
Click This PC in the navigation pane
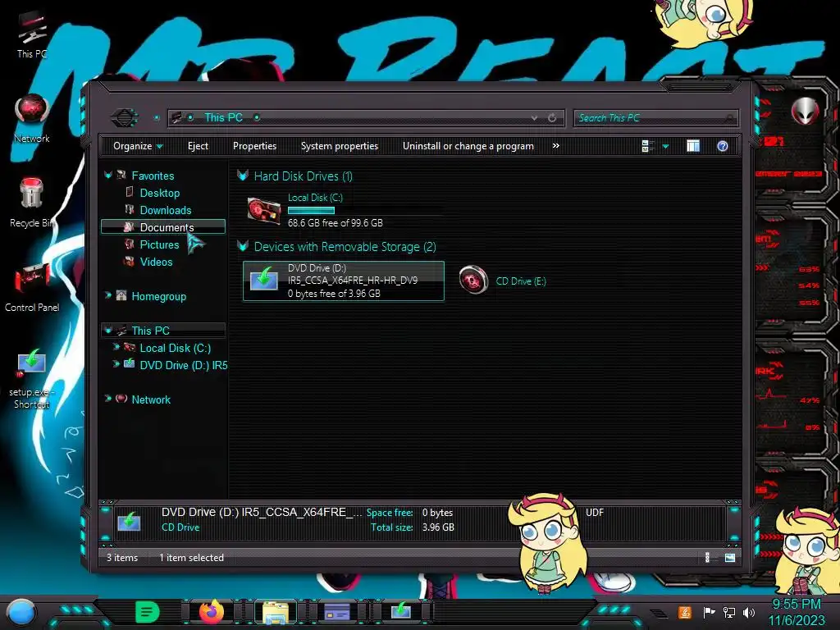pyautogui.click(x=150, y=331)
